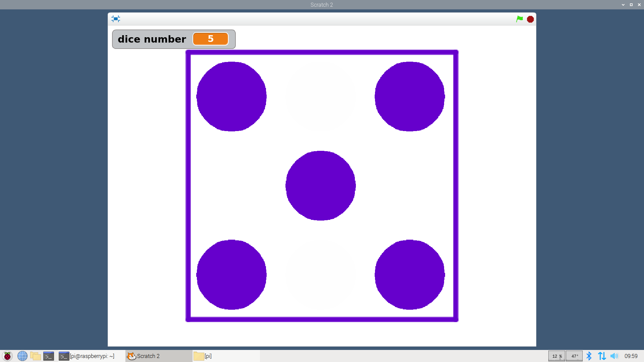Image resolution: width=644 pixels, height=362 pixels.
Task: Click the CPU usage 12% monitor
Action: (556, 356)
